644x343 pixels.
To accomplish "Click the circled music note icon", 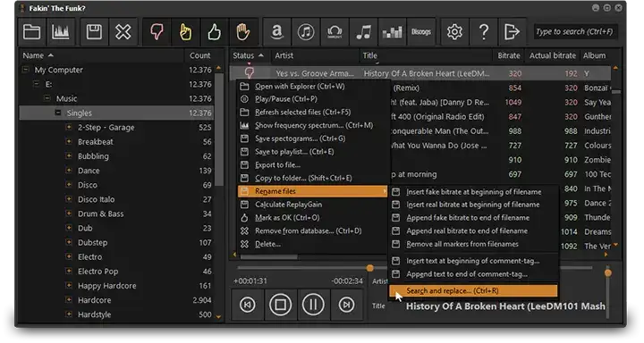I will [306, 31].
